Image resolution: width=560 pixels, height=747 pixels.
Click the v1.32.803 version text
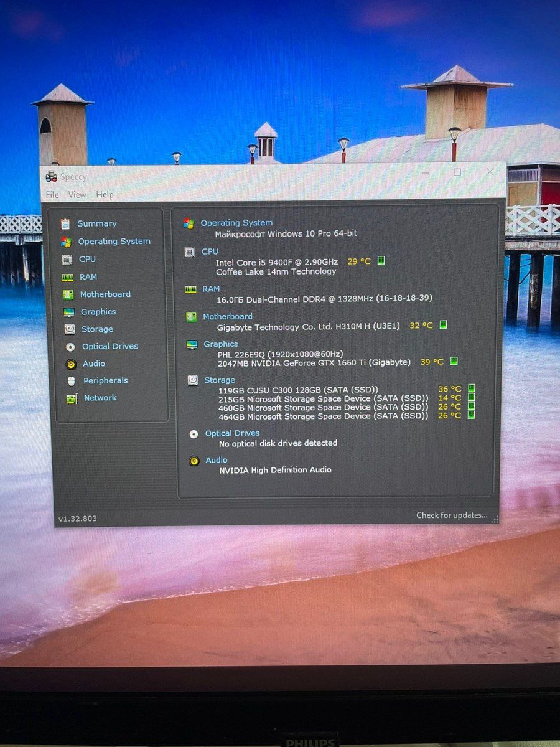click(x=78, y=519)
